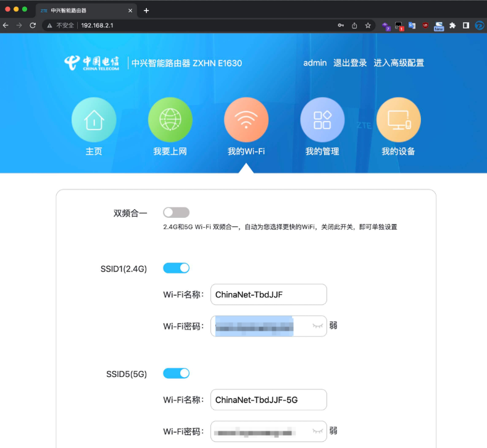Image resolution: width=487 pixels, height=448 pixels.
Task: Go back with the browser back arrow
Action: [6, 25]
